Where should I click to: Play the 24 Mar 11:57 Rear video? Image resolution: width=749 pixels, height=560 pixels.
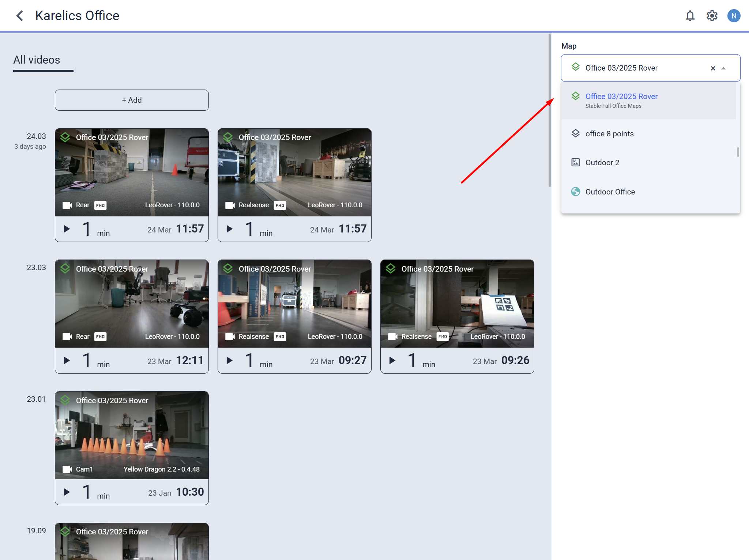click(67, 229)
